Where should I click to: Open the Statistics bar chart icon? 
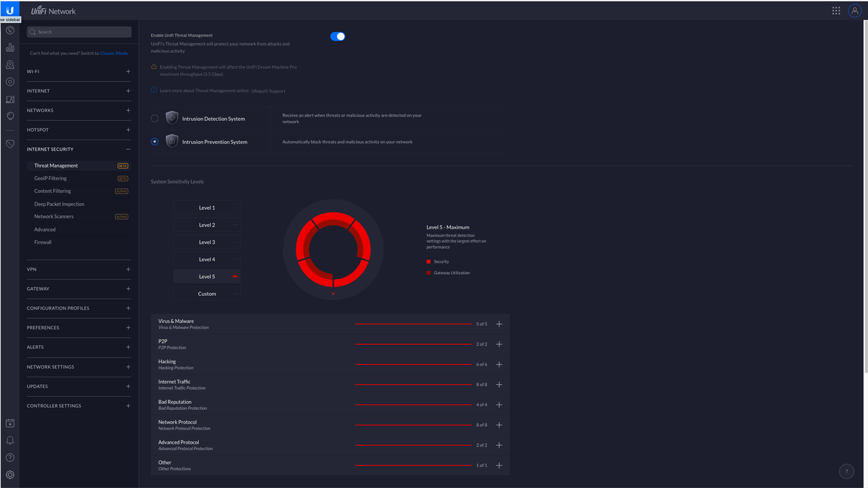coord(9,48)
